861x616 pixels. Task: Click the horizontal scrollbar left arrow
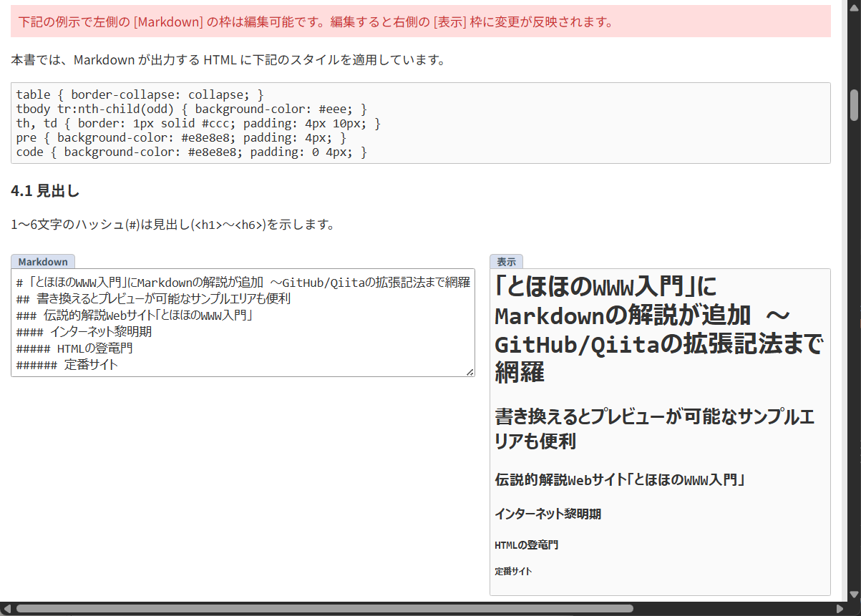[x=7, y=609]
